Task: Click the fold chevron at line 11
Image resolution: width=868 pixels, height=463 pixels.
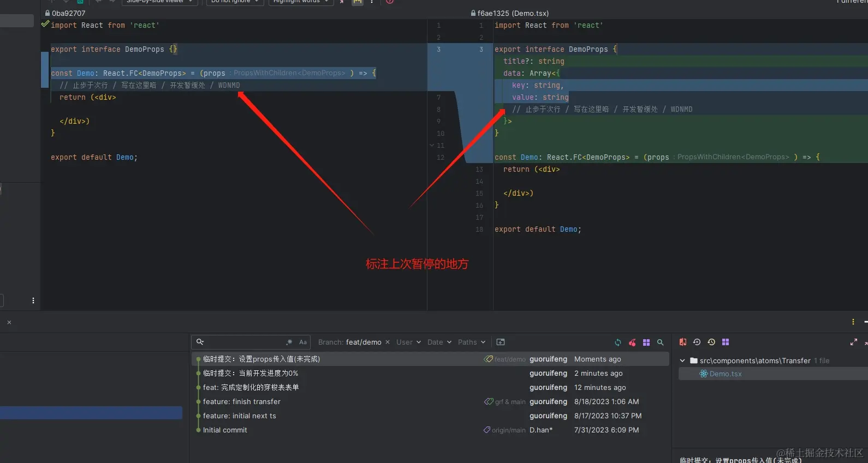Action: [x=432, y=146]
